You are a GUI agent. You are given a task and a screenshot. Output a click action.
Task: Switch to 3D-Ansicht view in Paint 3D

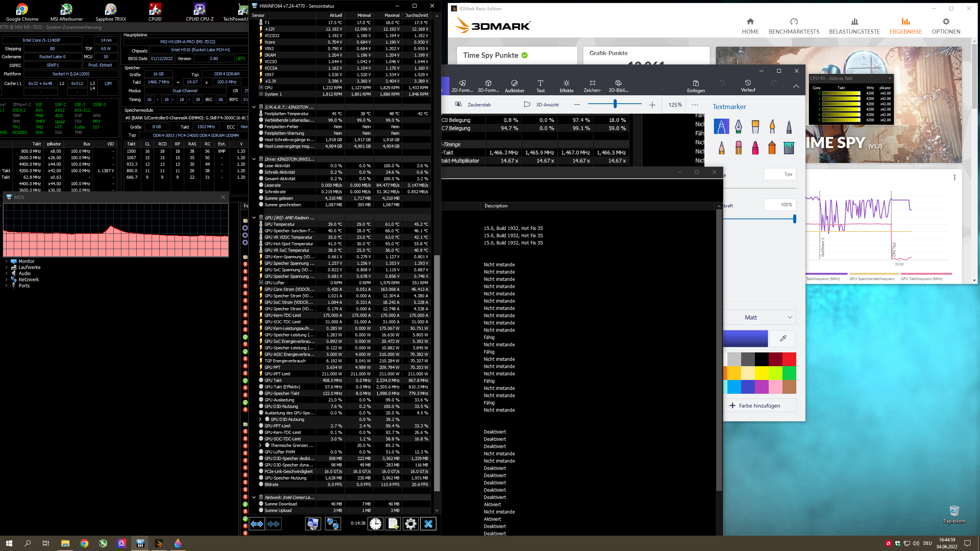pos(541,104)
